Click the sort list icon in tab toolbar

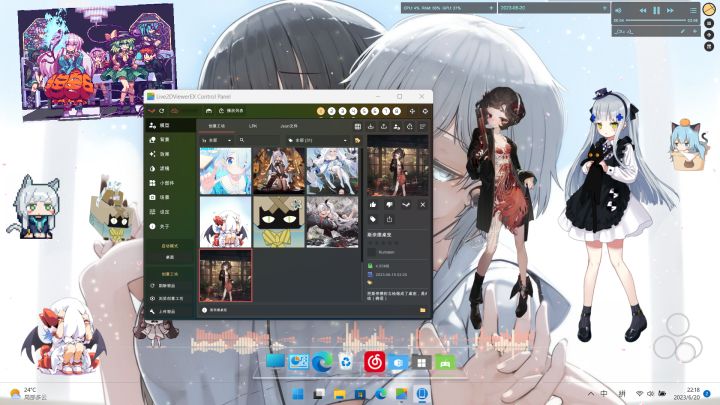(422, 126)
